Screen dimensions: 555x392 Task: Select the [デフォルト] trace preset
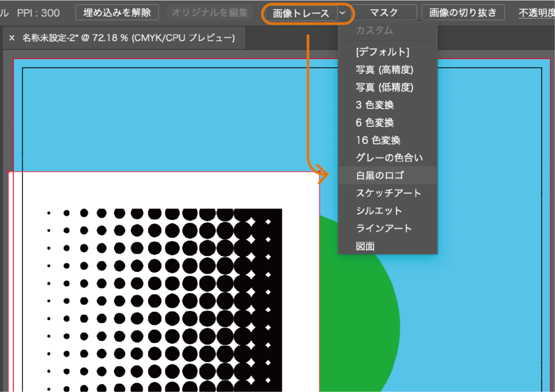tap(388, 51)
